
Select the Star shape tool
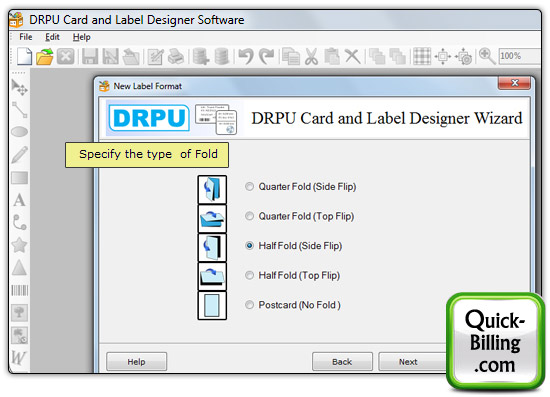(x=20, y=245)
